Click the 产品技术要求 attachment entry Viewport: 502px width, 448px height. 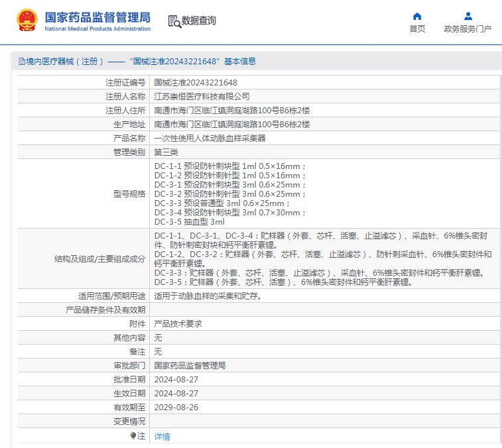(178, 324)
